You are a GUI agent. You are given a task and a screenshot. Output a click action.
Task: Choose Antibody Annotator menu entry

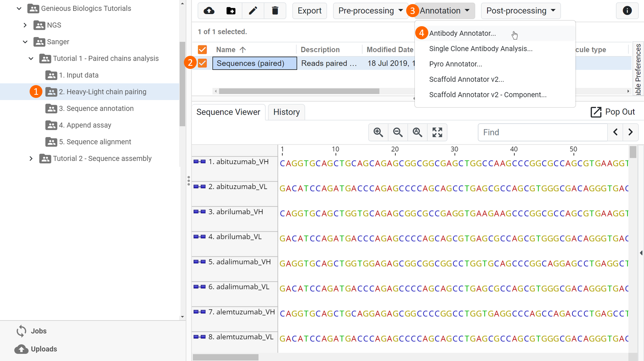pyautogui.click(x=463, y=33)
